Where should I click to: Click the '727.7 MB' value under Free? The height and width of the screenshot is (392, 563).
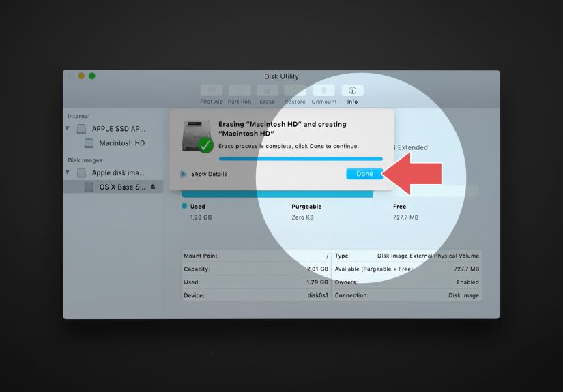click(406, 217)
